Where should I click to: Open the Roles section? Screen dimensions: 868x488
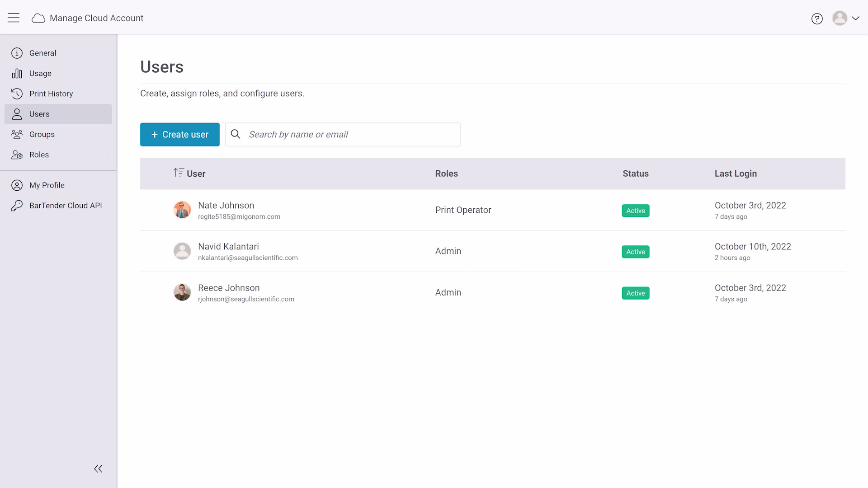[39, 155]
